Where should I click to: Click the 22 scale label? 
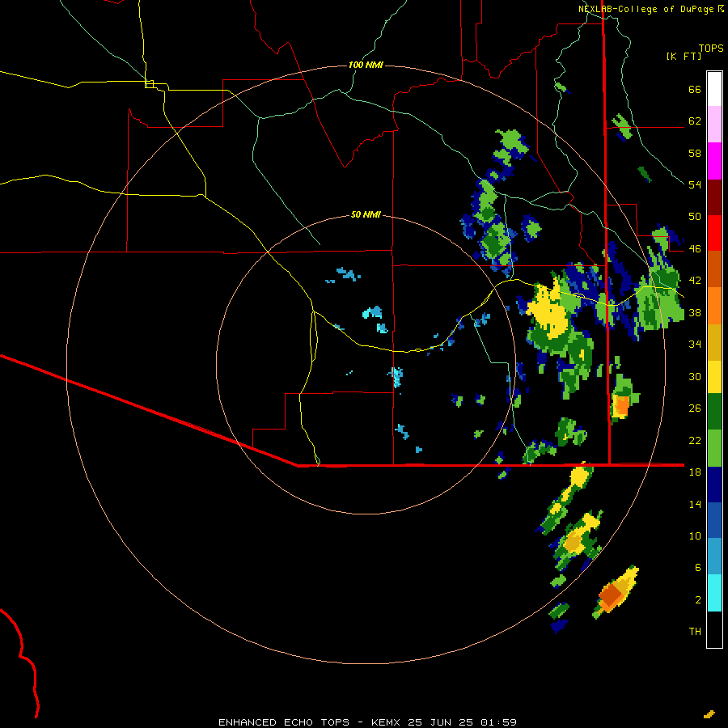click(695, 440)
